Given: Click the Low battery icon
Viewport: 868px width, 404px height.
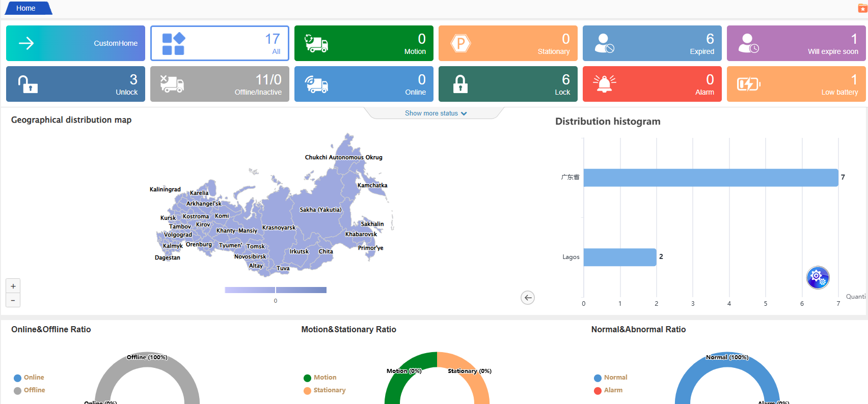Looking at the screenshot, I should coord(748,84).
